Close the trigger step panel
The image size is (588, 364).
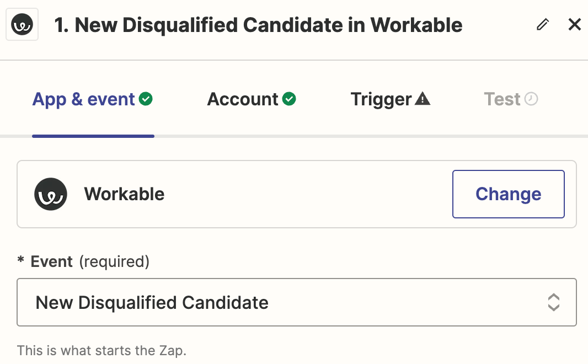575,25
